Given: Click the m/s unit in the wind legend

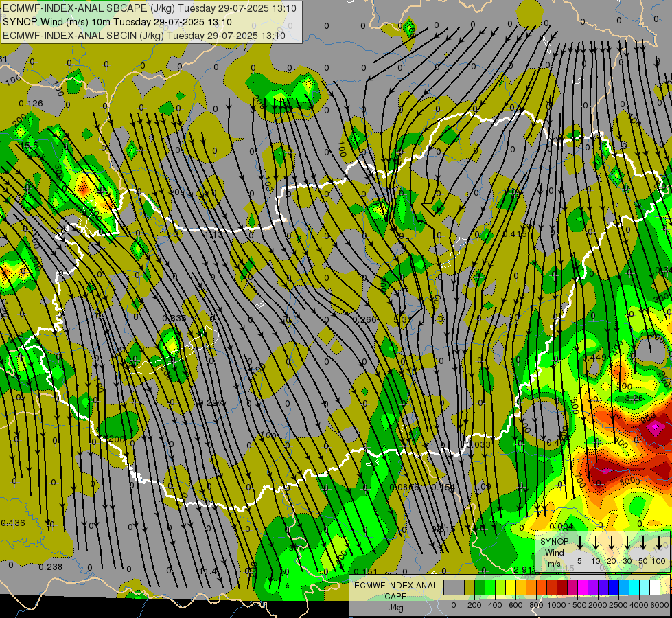Looking at the screenshot, I should 554,564.
